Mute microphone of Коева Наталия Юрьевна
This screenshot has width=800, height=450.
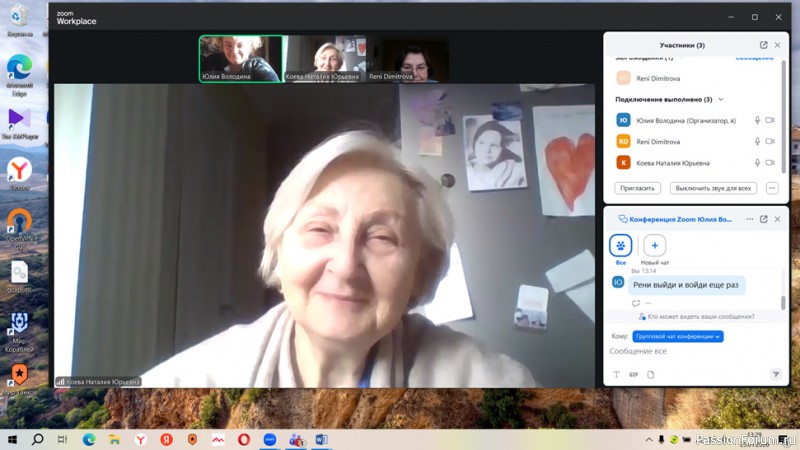click(758, 162)
